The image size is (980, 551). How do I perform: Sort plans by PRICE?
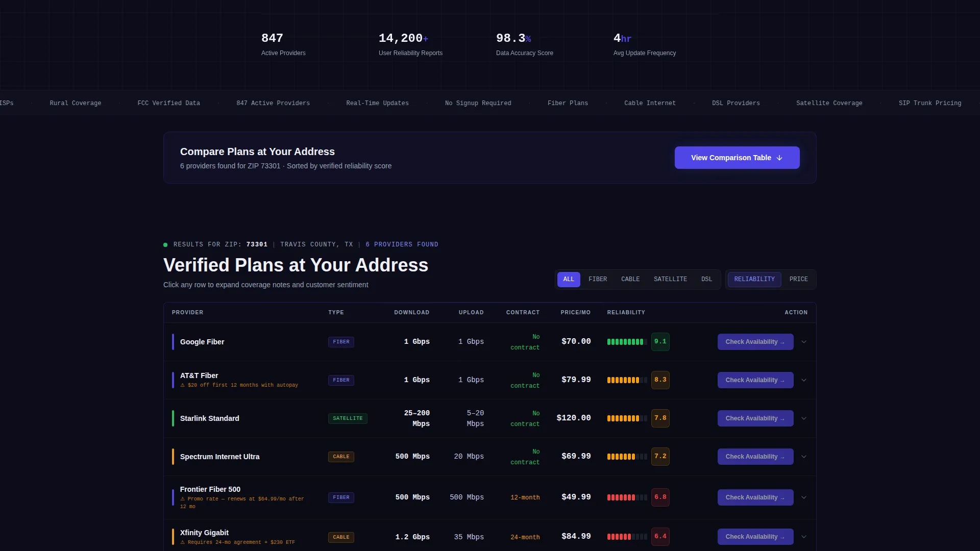[798, 279]
